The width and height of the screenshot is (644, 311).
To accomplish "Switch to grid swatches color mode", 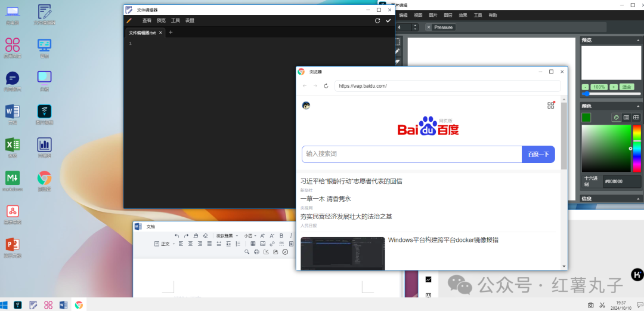I will [x=636, y=118].
